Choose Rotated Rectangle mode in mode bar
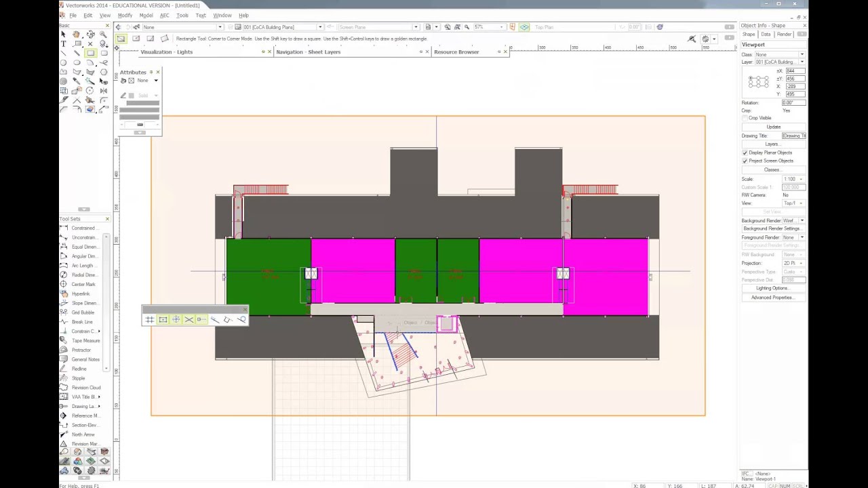The image size is (868, 488). tap(165, 39)
